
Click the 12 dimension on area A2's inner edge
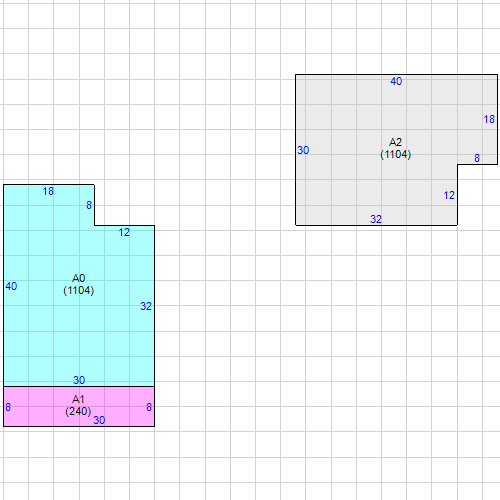click(449, 195)
